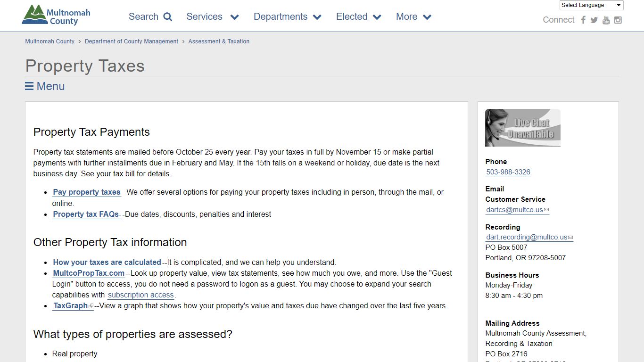Screen dimensions: 644x362
Task: Click the Business Hours heading
Action: (512, 275)
